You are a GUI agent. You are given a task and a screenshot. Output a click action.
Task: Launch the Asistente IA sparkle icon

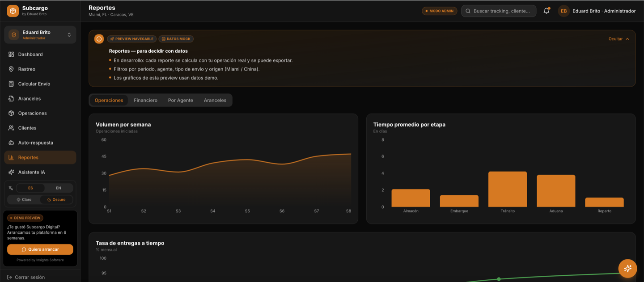pos(11,173)
